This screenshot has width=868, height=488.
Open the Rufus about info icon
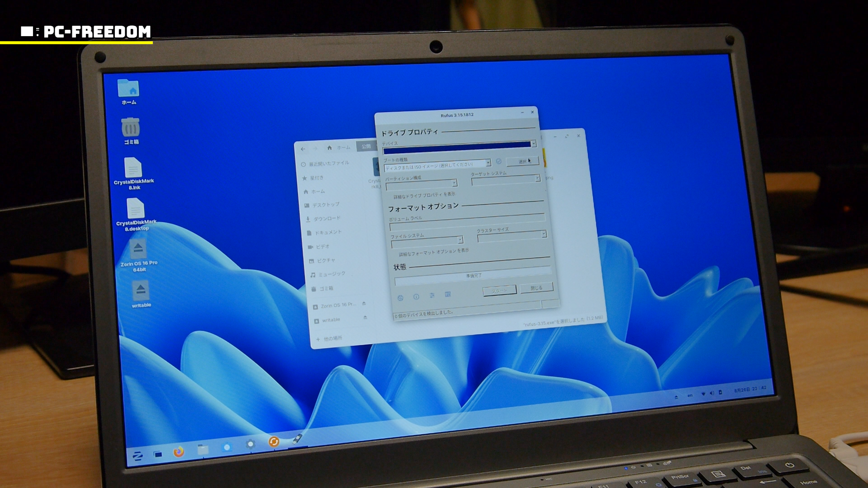pyautogui.click(x=416, y=297)
